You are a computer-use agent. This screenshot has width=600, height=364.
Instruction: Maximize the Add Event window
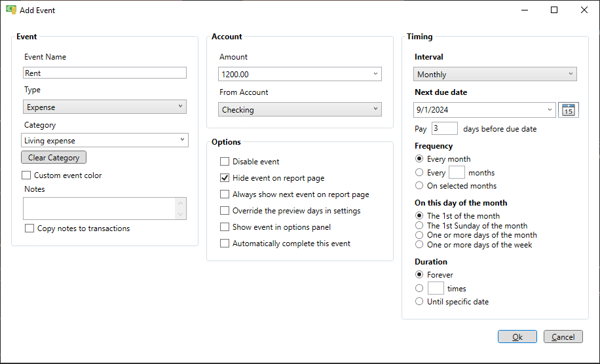(x=553, y=10)
